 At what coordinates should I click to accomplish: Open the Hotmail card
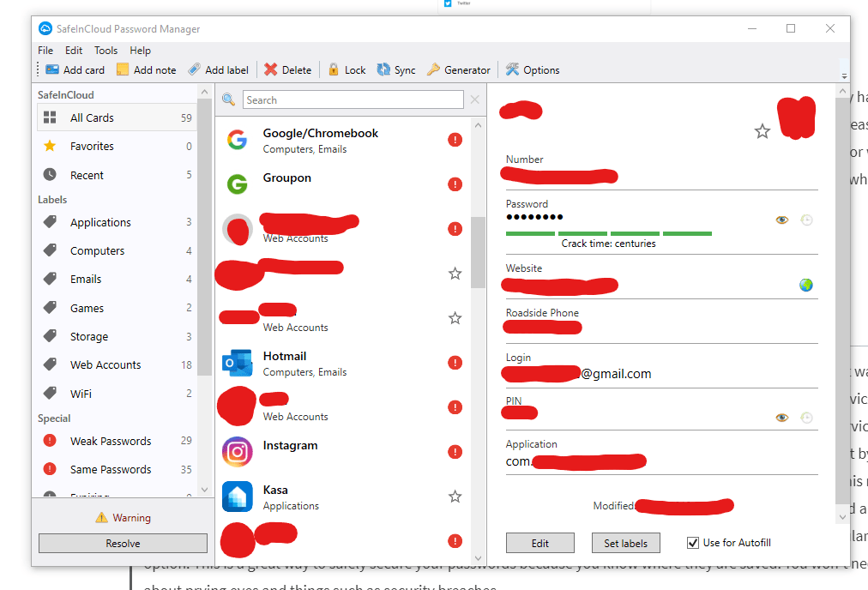pyautogui.click(x=343, y=363)
